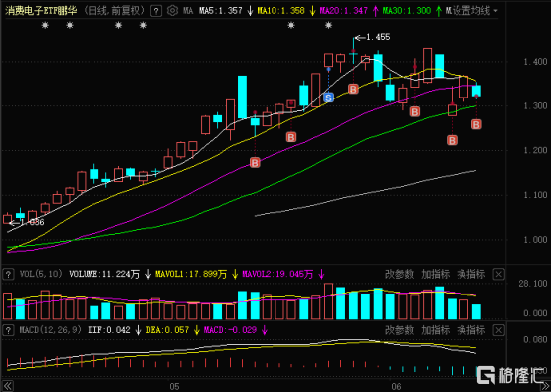Click the MAVOL2 19.045万 reading
Image resolution: width=551 pixels, height=392 pixels.
(x=277, y=274)
